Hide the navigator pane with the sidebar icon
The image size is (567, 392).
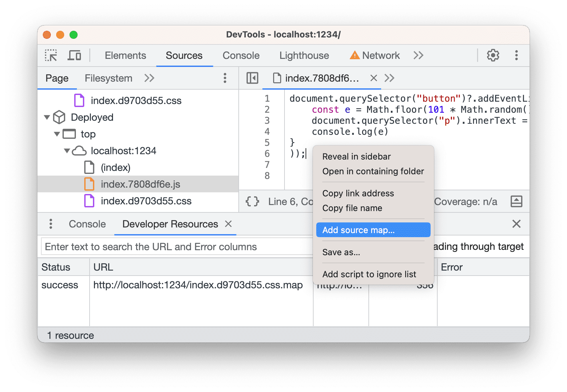click(252, 78)
